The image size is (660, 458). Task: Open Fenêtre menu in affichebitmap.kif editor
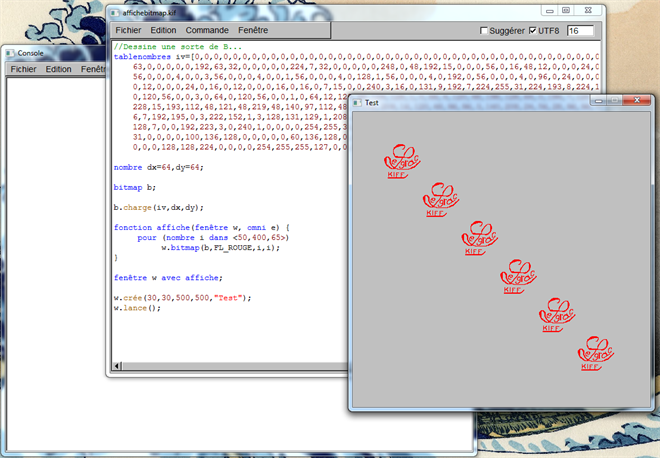click(253, 30)
